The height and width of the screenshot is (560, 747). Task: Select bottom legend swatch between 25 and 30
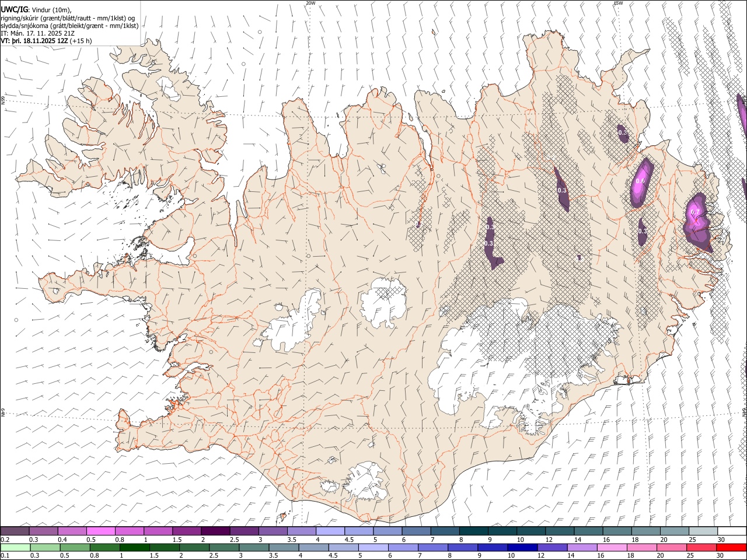tap(701, 547)
